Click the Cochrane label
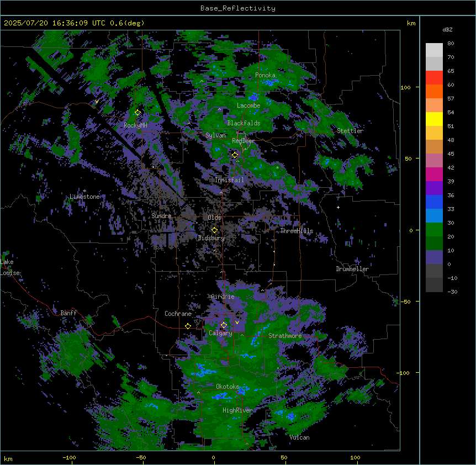476x465 pixels. [x=178, y=314]
